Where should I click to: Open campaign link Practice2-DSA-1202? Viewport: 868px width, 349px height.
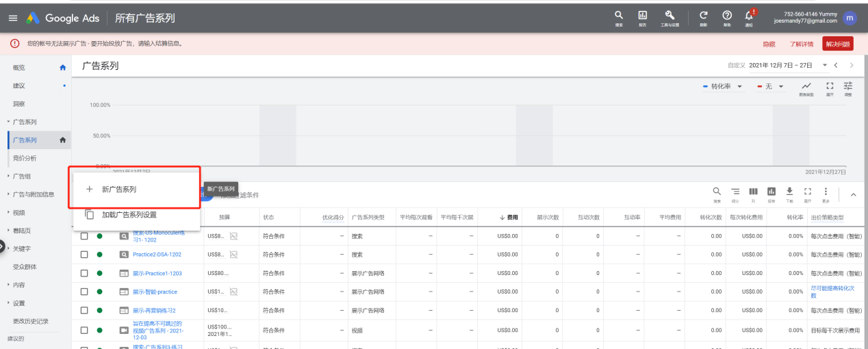pyautogui.click(x=157, y=255)
